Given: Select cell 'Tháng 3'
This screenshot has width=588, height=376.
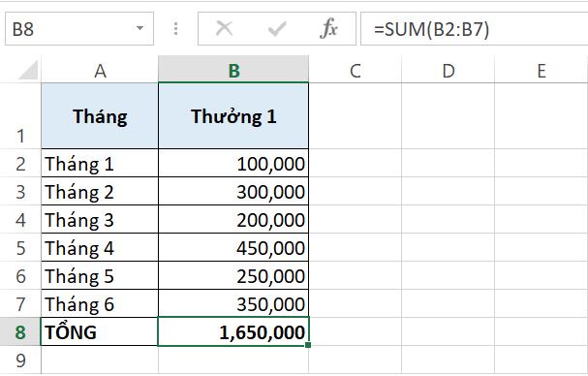Looking at the screenshot, I should [x=100, y=220].
